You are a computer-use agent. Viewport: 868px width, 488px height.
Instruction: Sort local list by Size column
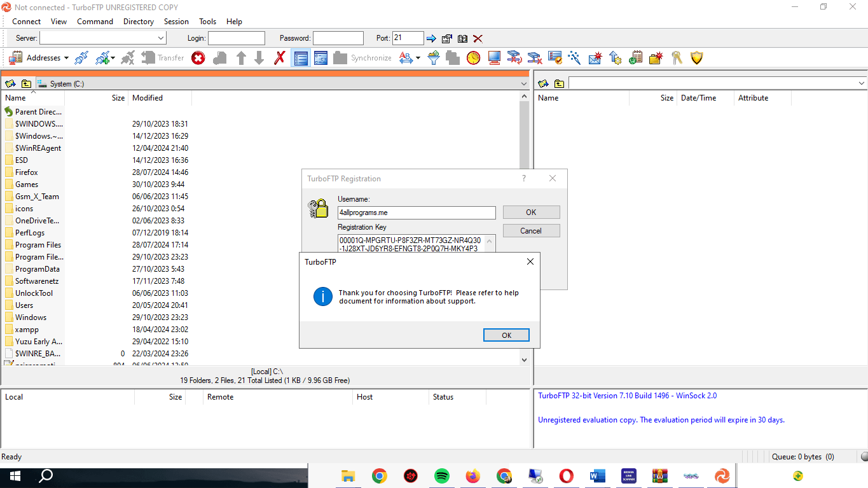point(97,98)
